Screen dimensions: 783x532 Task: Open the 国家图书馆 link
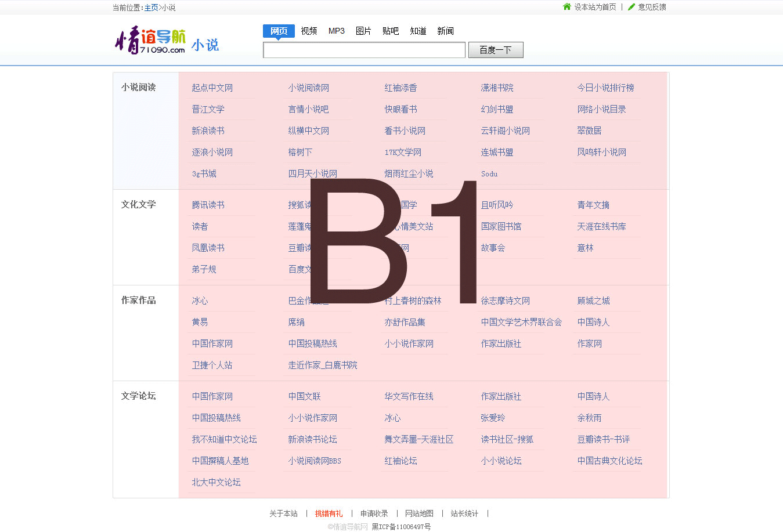501,226
